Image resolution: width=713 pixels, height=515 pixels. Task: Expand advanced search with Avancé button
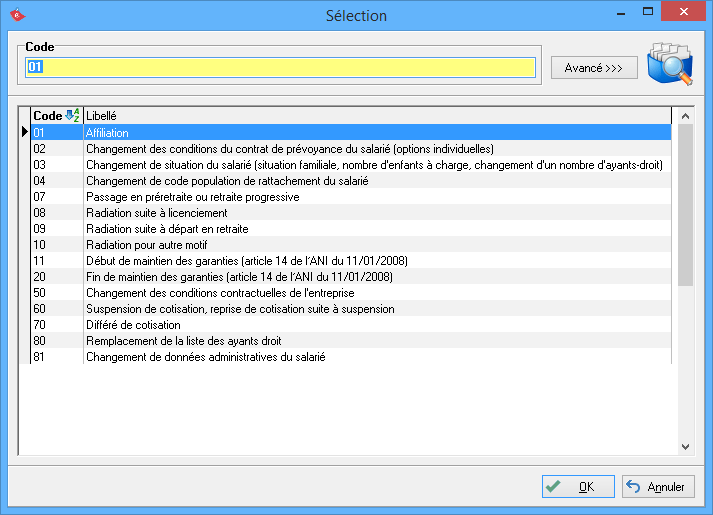[594, 68]
